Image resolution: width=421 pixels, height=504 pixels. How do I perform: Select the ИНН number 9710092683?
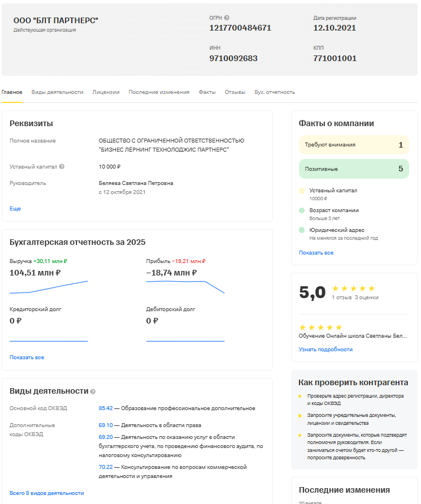233,58
